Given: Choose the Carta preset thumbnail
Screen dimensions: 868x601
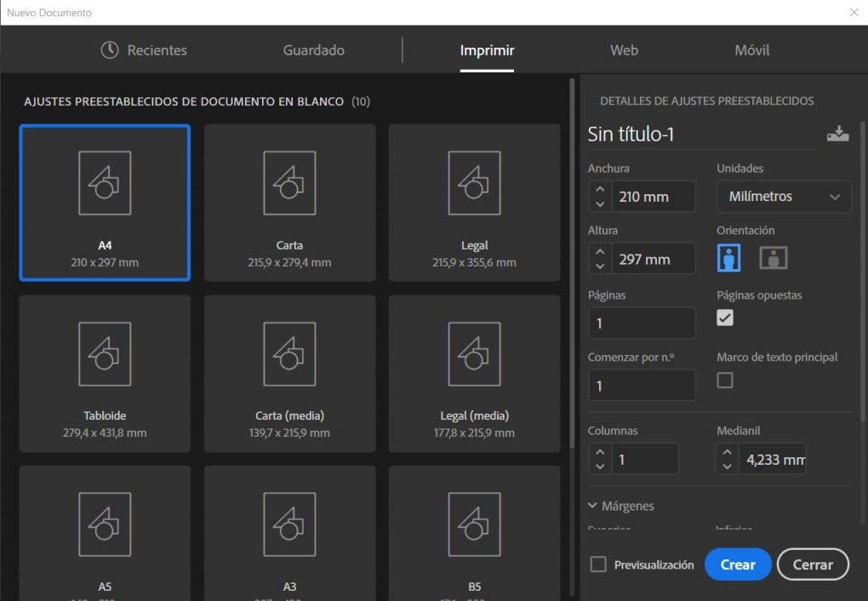Looking at the screenshot, I should (x=289, y=202).
